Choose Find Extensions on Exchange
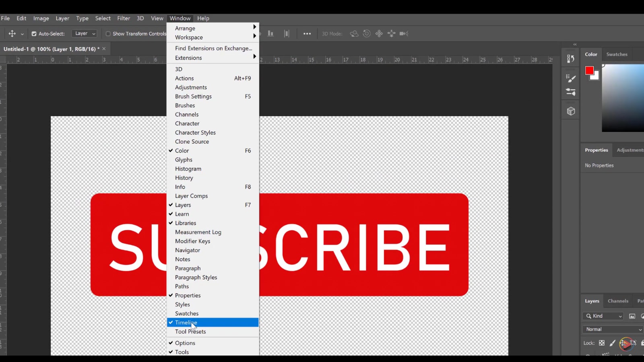The height and width of the screenshot is (362, 644). pos(213,48)
